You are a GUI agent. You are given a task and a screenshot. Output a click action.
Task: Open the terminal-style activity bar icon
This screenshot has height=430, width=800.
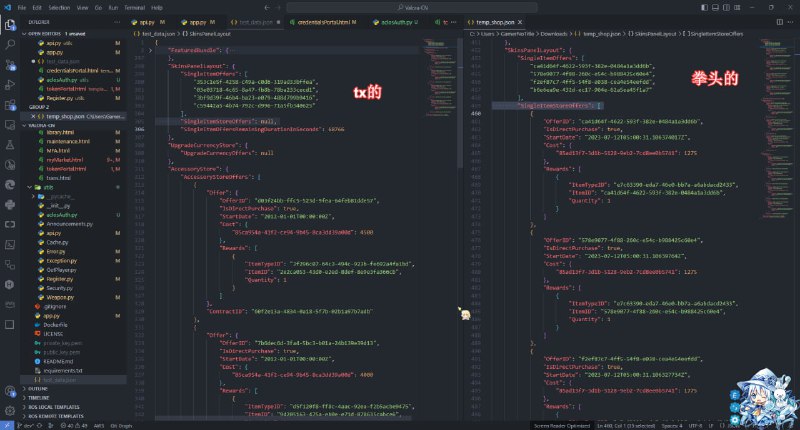tap(10, 244)
